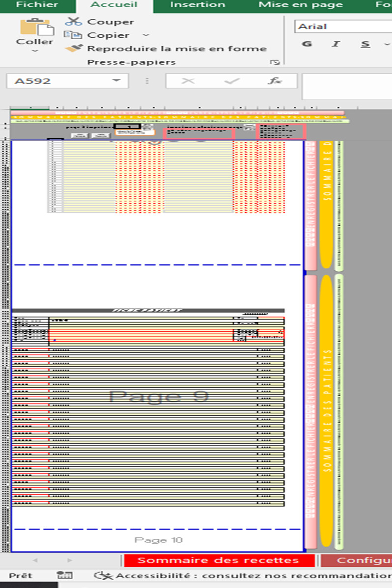This screenshot has width=392, height=588.
Task: Open the Name Box dropdown beside A592
Action: 116,81
